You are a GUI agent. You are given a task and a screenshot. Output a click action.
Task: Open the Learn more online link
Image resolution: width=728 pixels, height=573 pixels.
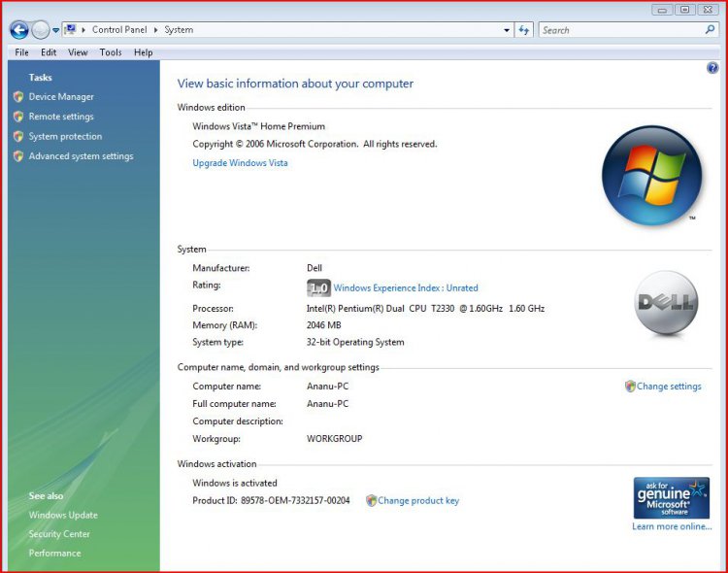[672, 526]
